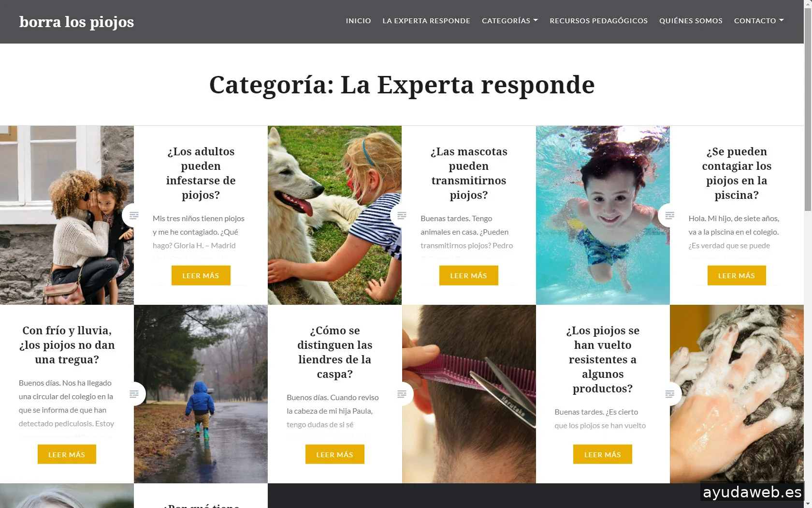The image size is (812, 508).
Task: Click Leer Más under the adults lice article
Action: 201,275
